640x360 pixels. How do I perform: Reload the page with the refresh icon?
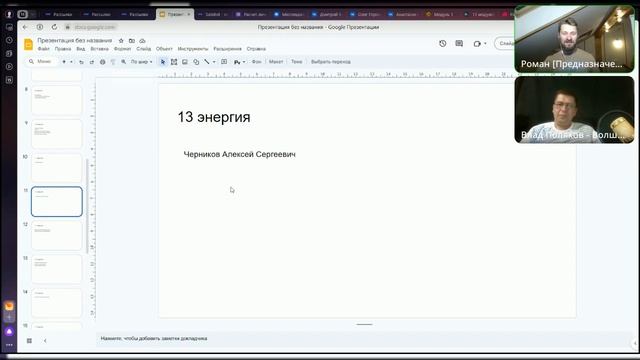pyautogui.click(x=54, y=27)
